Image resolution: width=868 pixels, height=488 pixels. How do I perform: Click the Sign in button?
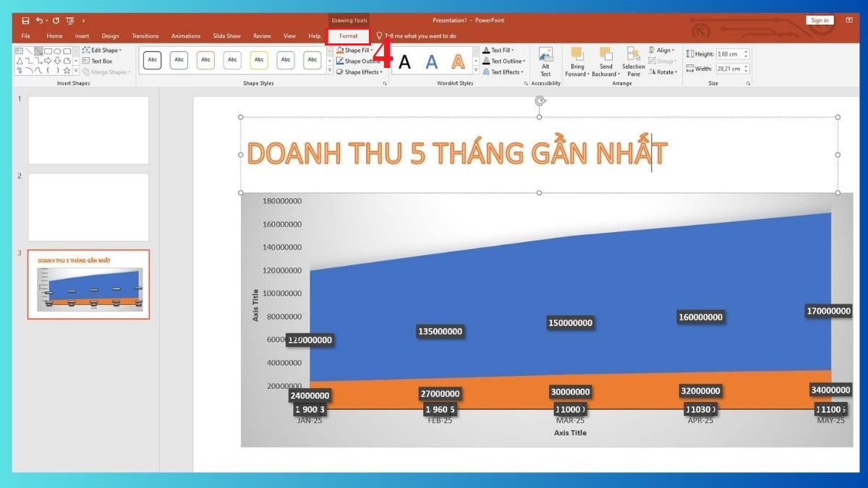[820, 20]
